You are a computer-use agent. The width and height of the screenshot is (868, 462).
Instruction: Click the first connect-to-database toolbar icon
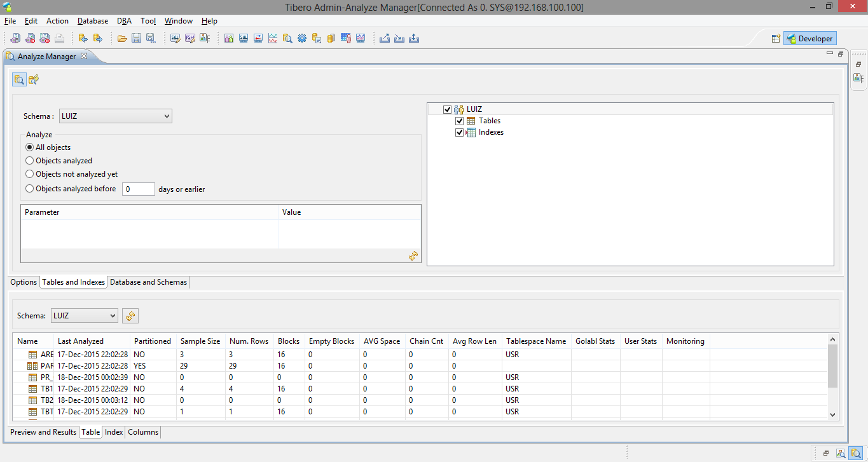pos(15,39)
